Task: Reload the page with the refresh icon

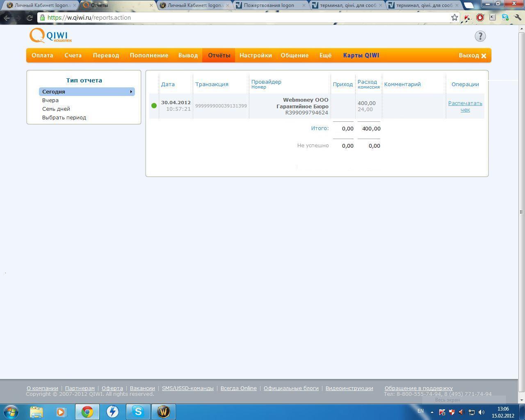Action: 30,18
